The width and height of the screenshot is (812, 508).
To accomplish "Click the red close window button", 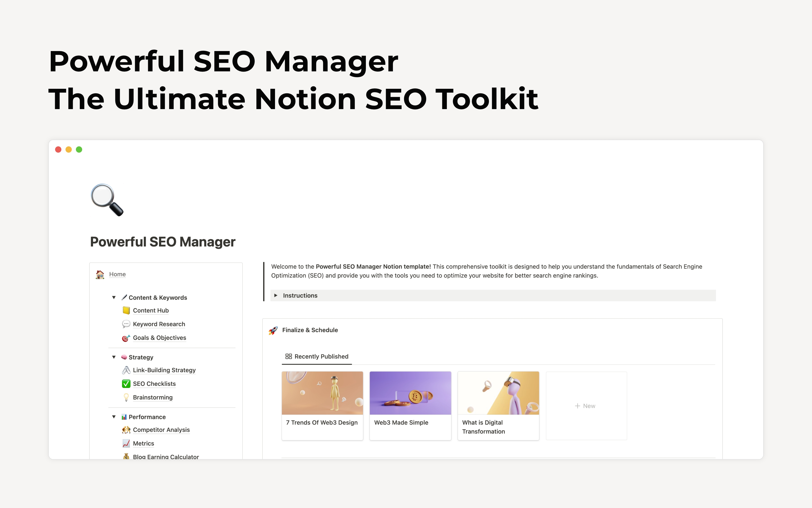I will (x=58, y=149).
